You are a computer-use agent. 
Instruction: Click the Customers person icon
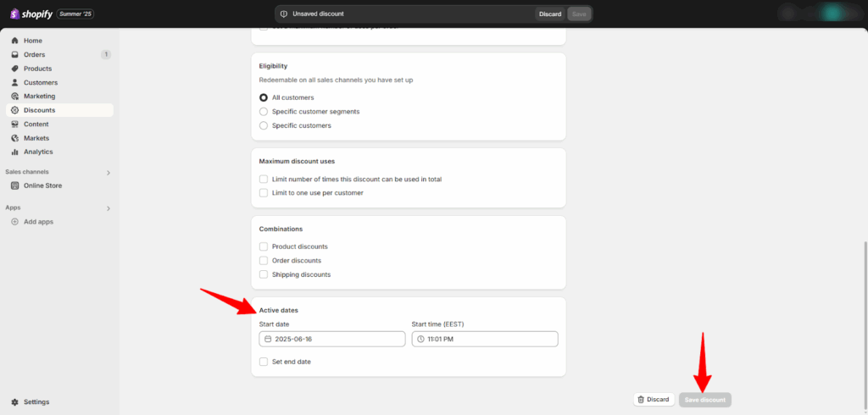pos(15,83)
